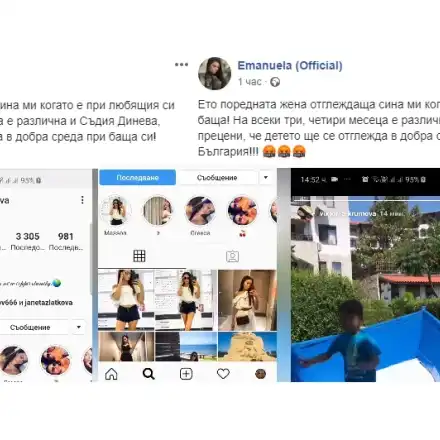Open profile avatar in bottom navigation
The image size is (440, 440).
pyautogui.click(x=260, y=374)
